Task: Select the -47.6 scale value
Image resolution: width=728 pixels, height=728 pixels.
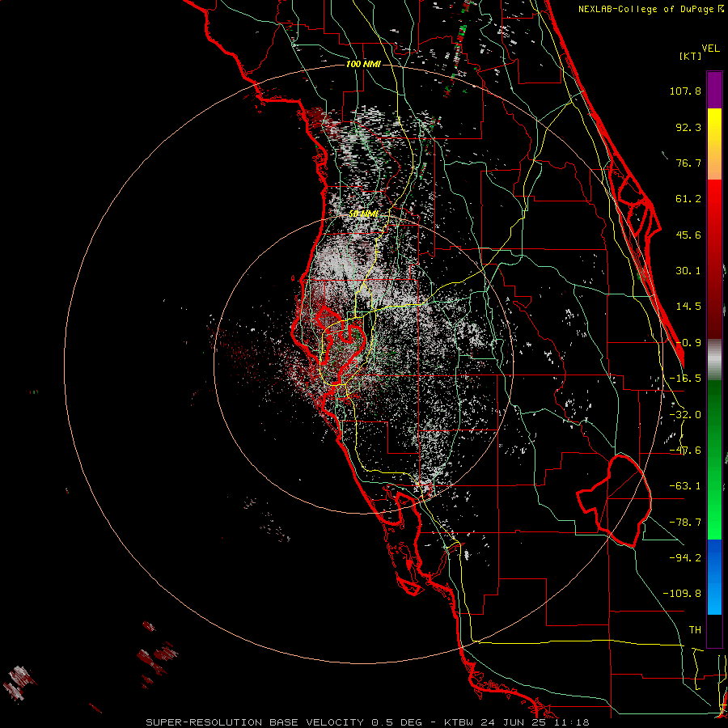Action: [x=685, y=451]
